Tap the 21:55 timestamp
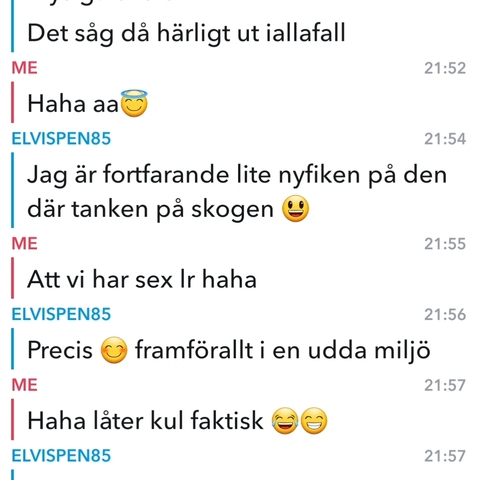Image resolution: width=480 pixels, height=480 pixels. click(445, 244)
